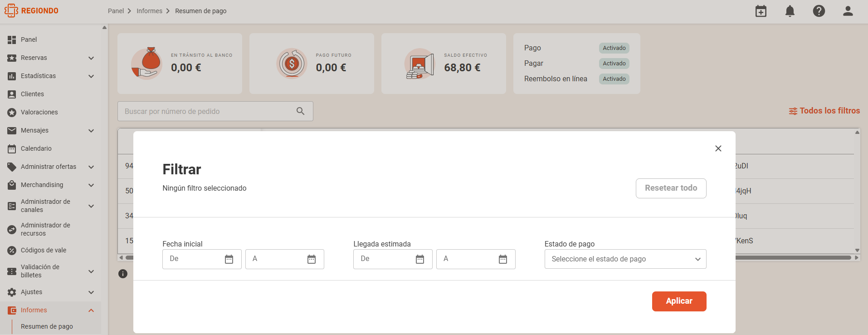Viewport: 868px width, 335px height.
Task: Click the info icon below the table
Action: [123, 274]
